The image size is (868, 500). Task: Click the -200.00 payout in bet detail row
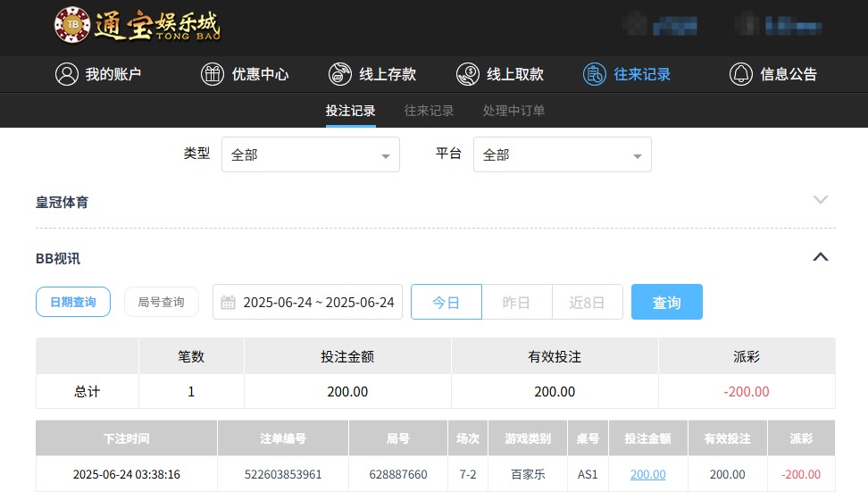800,474
